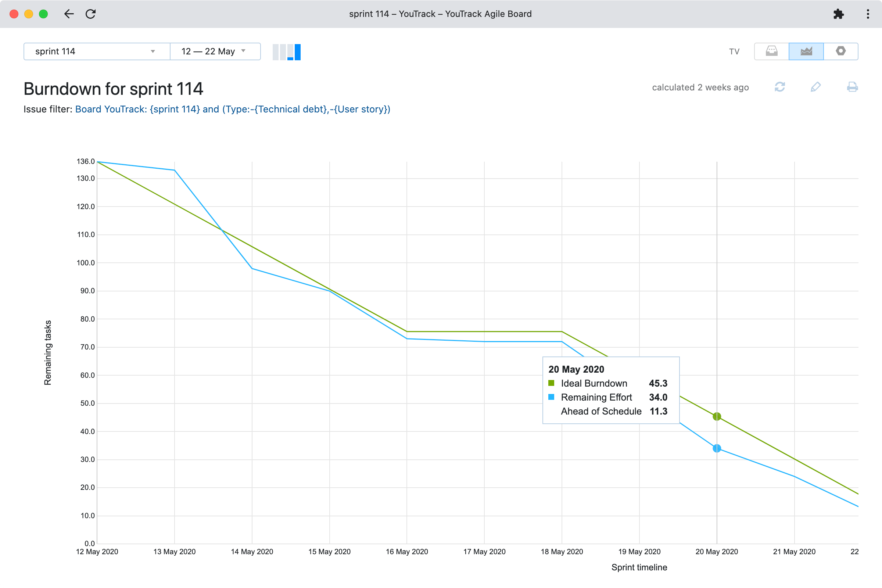Toggle the chart view button
The width and height of the screenshot is (882, 588).
click(x=806, y=51)
